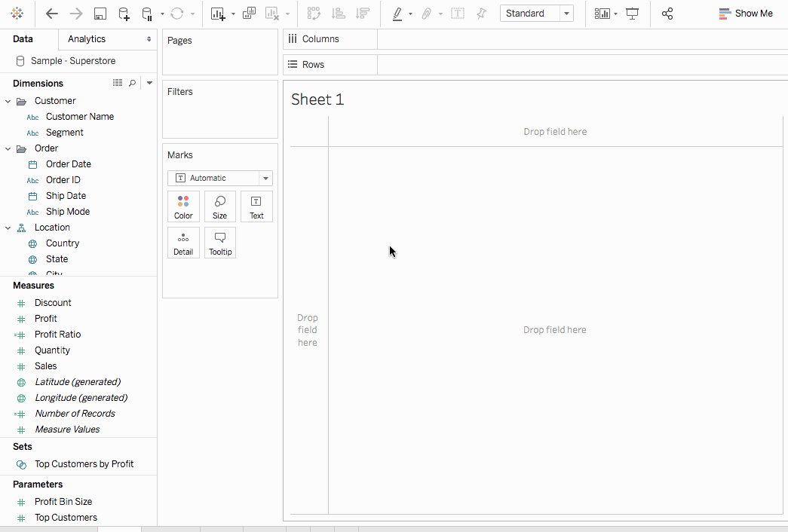This screenshot has height=532, width=788.
Task: Open the Standard fit dropdown
Action: (567, 14)
